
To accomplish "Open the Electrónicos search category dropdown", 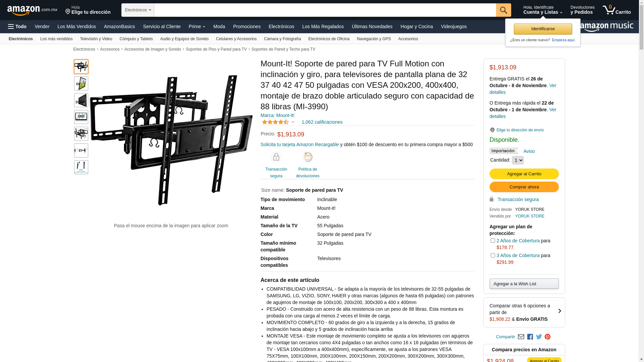I will pos(138,10).
